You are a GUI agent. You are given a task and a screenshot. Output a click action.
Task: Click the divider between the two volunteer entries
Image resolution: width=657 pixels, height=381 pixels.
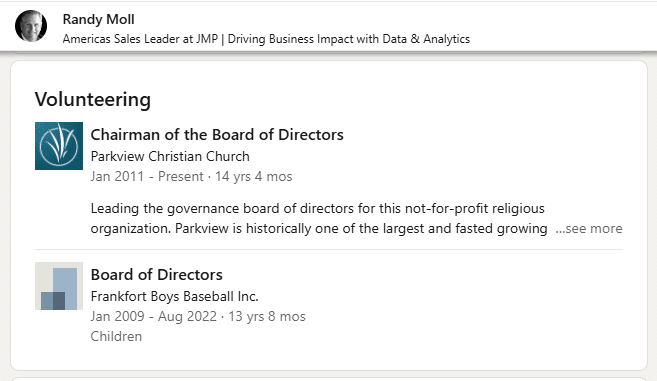(329, 249)
